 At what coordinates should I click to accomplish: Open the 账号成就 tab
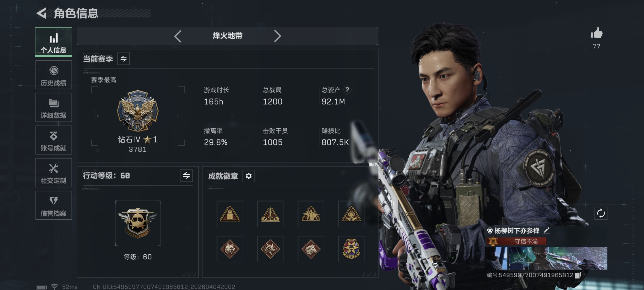[53, 140]
